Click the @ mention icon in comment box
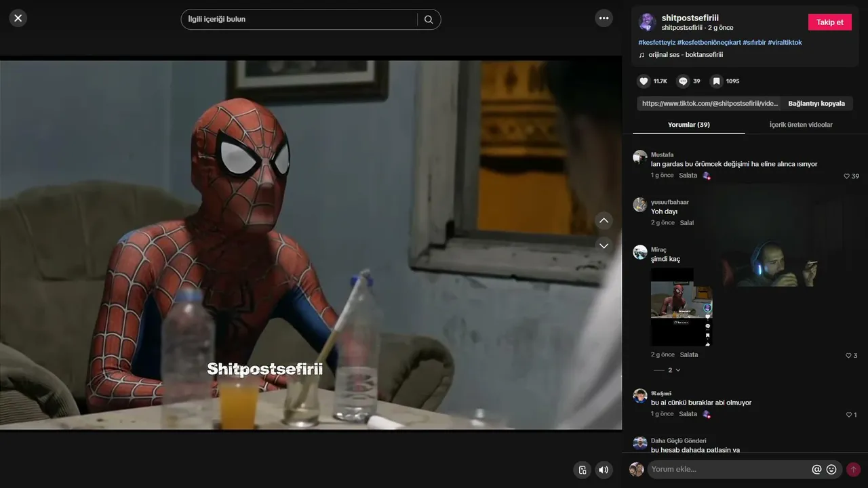 coord(816,469)
